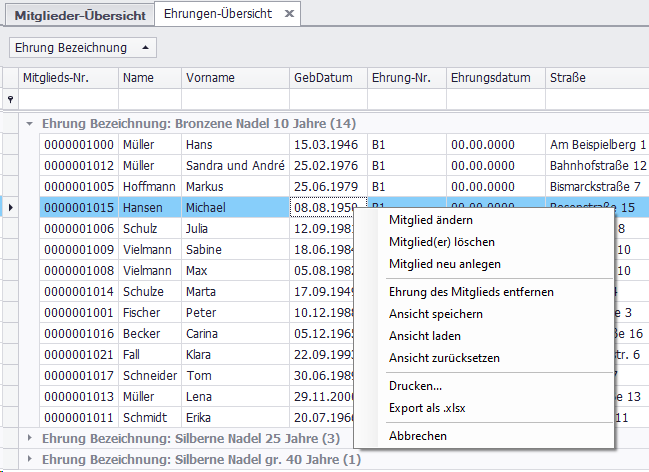649x472 pixels.
Task: Choose Export als .xlsx
Action: (429, 408)
